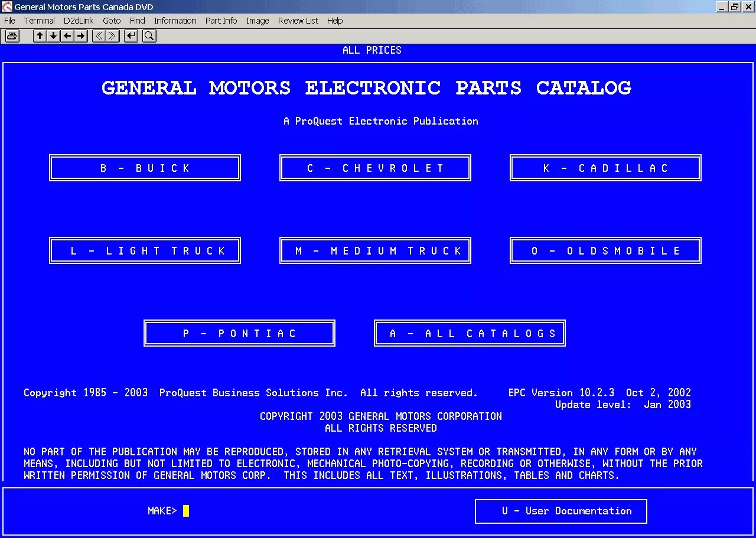
Task: Choose the M - Medium Truck catalog
Action: [x=375, y=250]
